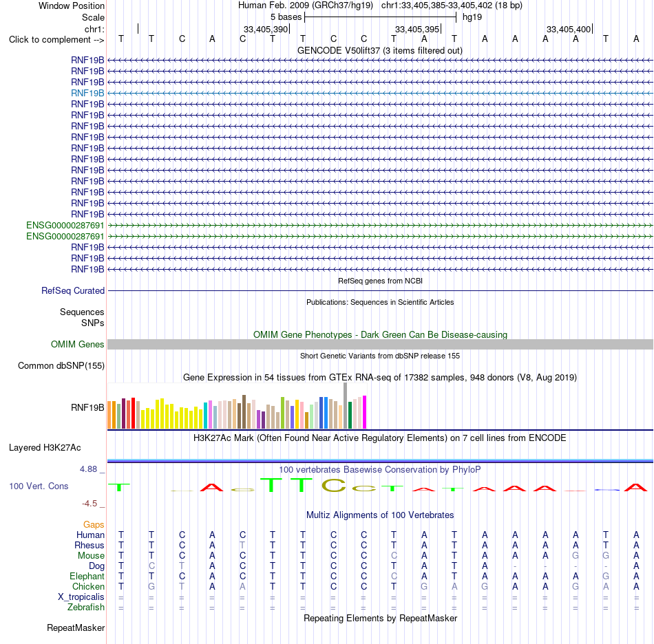Click the Chicken alignment row label
The image size is (654, 644).
tap(88, 586)
